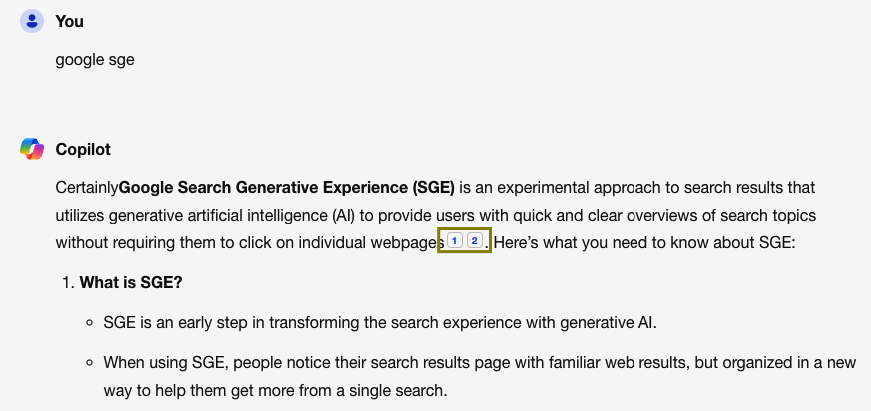Click the "google sge" user message
The image size is (871, 411).
[95, 60]
